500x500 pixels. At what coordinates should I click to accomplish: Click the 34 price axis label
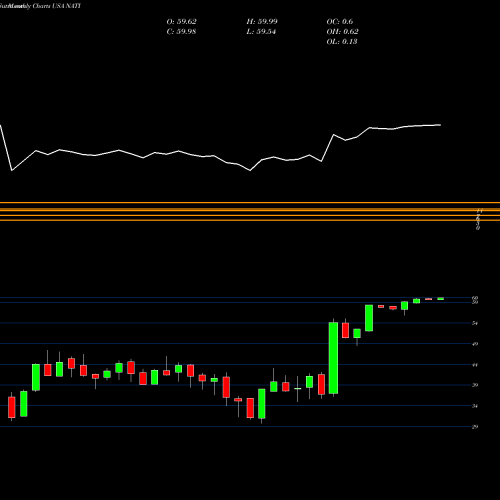475,406
